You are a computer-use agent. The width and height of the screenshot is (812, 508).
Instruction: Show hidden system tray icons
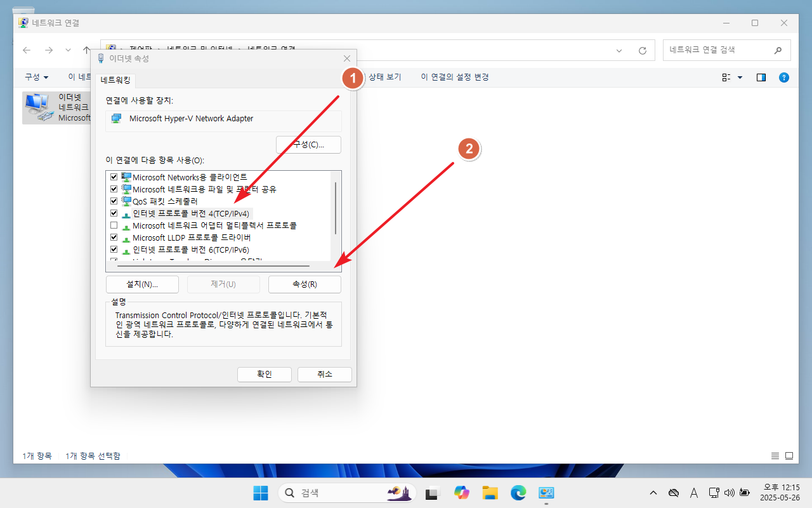pos(653,493)
